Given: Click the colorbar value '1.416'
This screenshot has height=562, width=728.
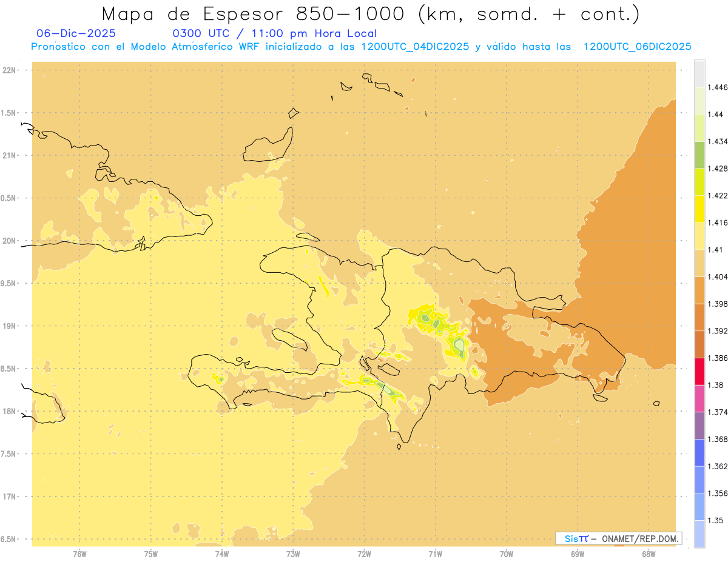Looking at the screenshot, I should pyautogui.click(x=717, y=222).
